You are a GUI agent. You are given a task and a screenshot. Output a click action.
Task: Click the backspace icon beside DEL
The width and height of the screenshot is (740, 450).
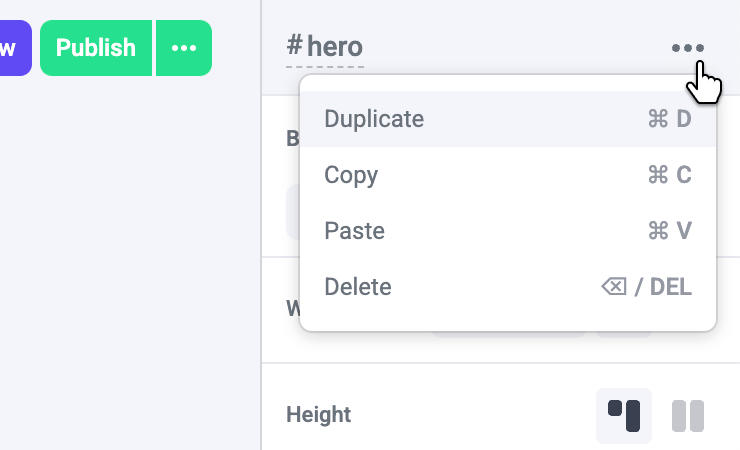point(613,287)
